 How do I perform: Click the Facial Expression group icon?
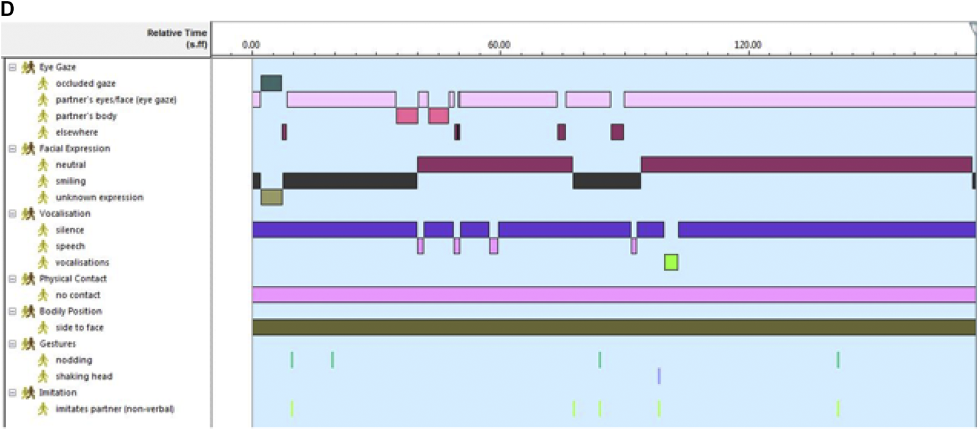coord(28,149)
